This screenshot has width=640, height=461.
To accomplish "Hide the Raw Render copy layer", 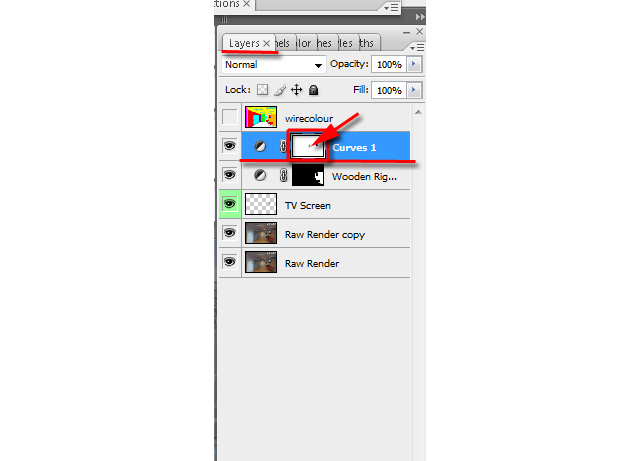I will (229, 233).
